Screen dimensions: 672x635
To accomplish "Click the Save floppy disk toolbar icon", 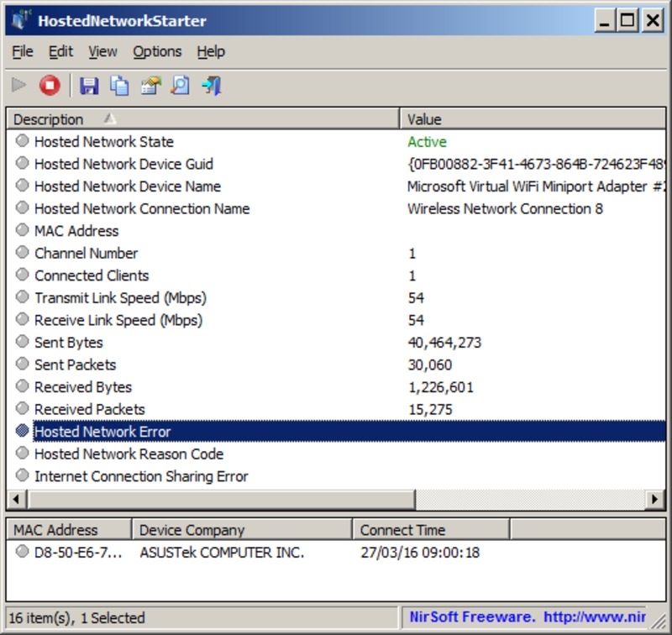I will [89, 85].
